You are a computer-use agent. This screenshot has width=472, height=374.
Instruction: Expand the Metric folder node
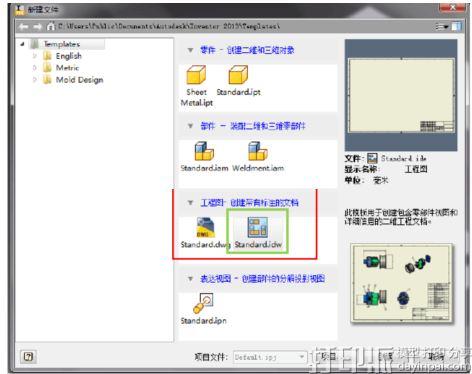click(34, 68)
